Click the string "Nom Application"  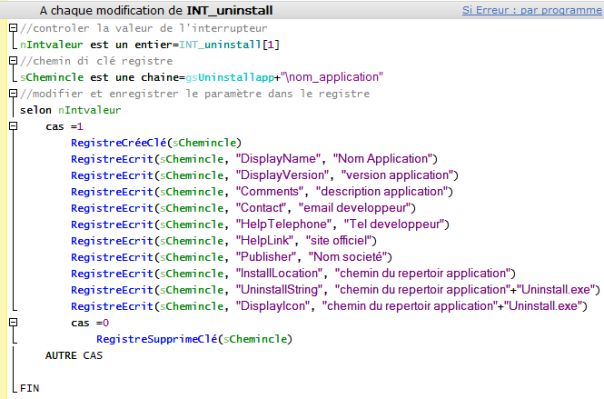point(383,159)
